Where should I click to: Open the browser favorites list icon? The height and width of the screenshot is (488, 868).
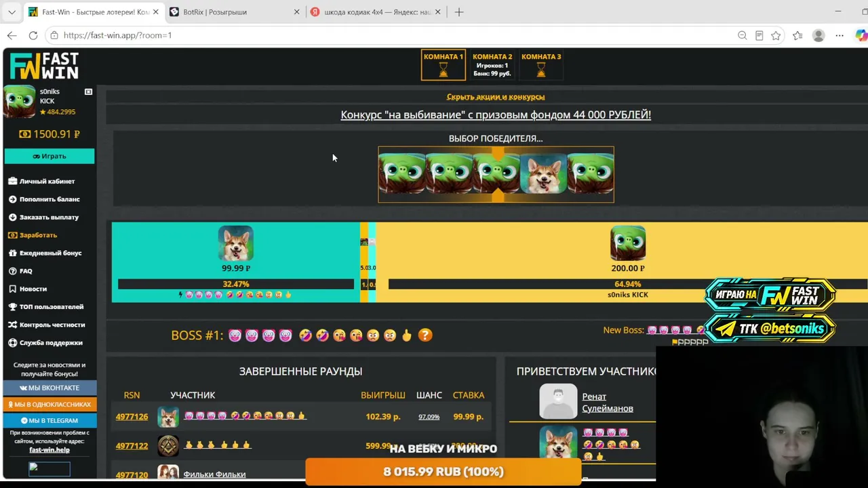point(797,35)
